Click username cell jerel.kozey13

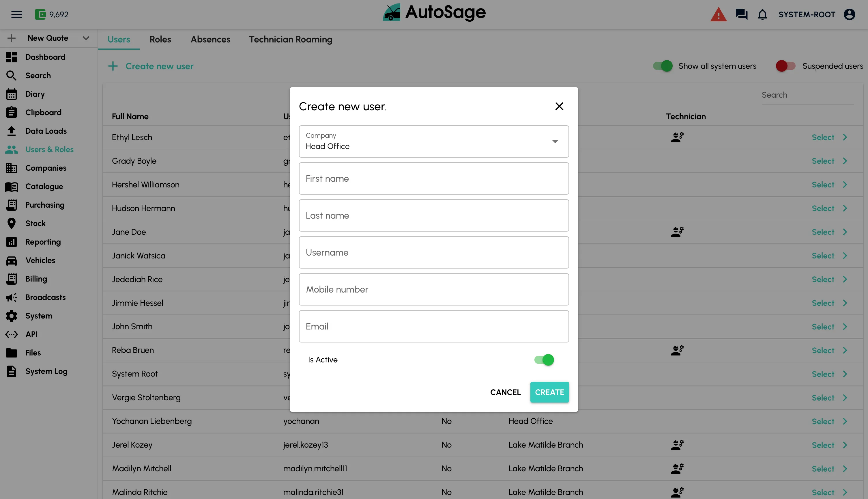pos(305,445)
